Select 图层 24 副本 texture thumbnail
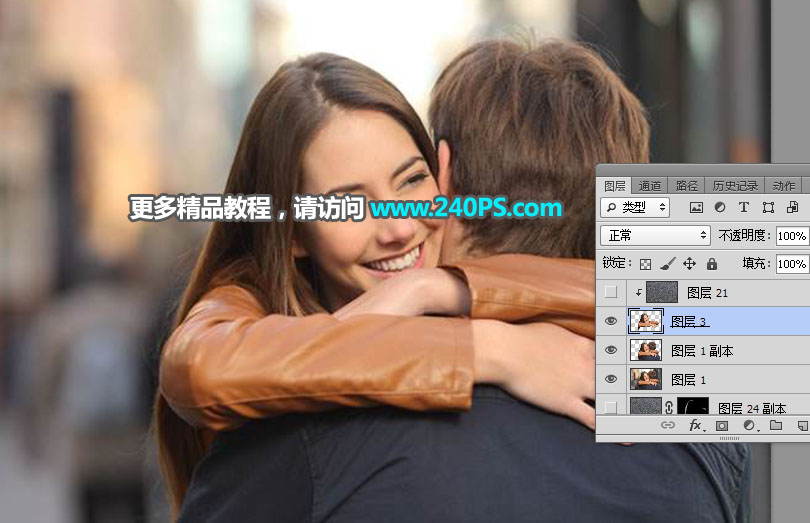Screen dimensions: 810x523 point(646,406)
